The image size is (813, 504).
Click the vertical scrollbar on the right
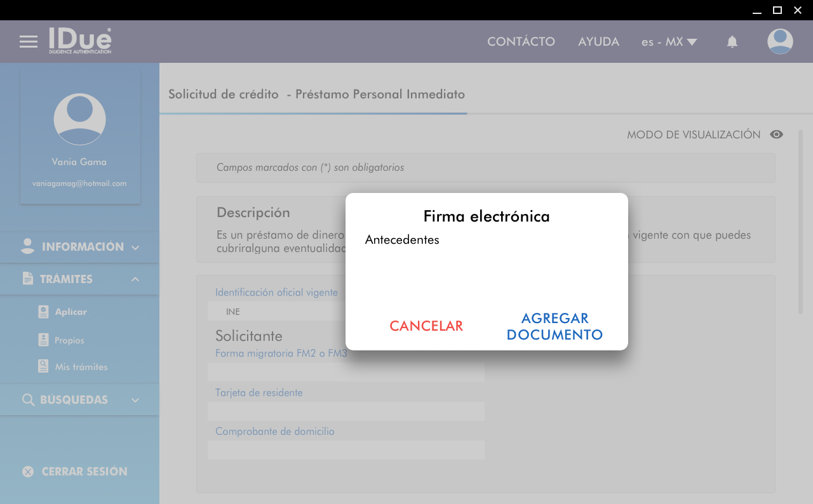pos(801,222)
